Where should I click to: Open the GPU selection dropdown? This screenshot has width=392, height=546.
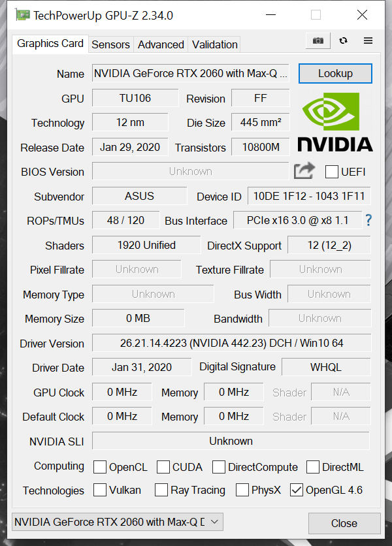118,522
